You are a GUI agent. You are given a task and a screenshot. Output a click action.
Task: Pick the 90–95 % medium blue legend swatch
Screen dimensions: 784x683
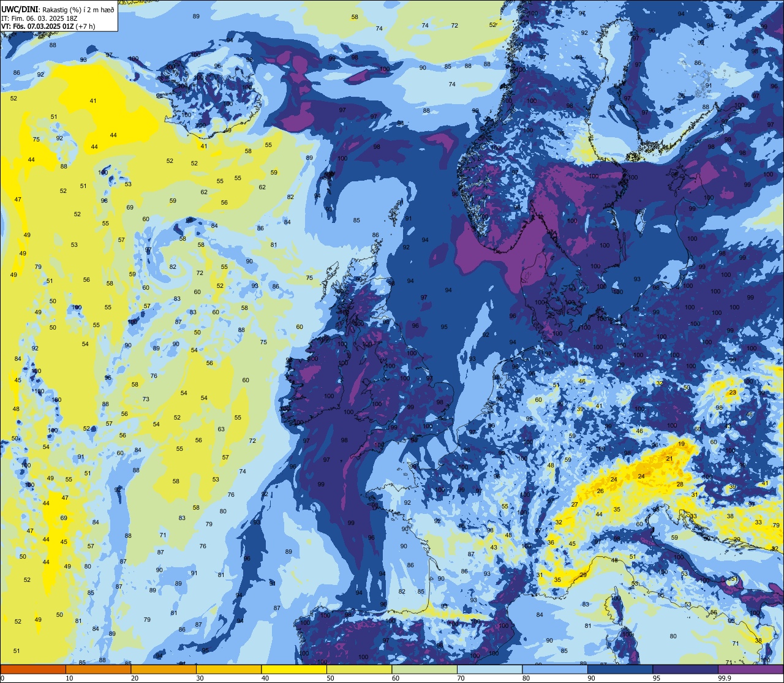click(x=620, y=669)
